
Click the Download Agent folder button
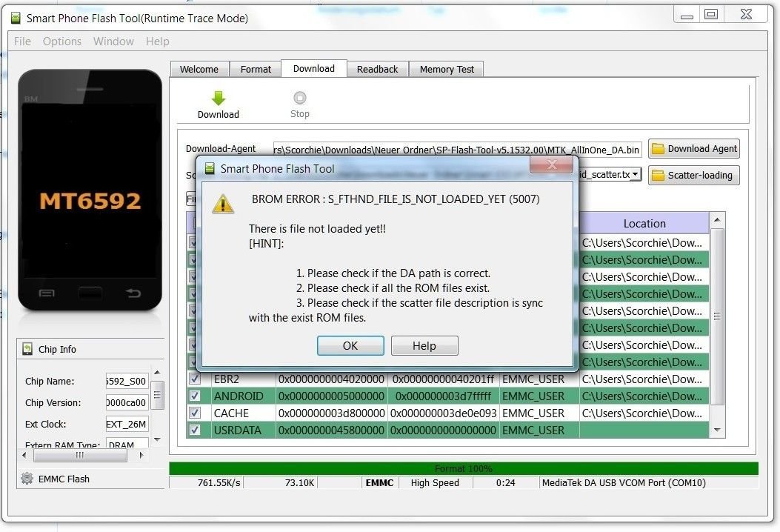(x=694, y=149)
